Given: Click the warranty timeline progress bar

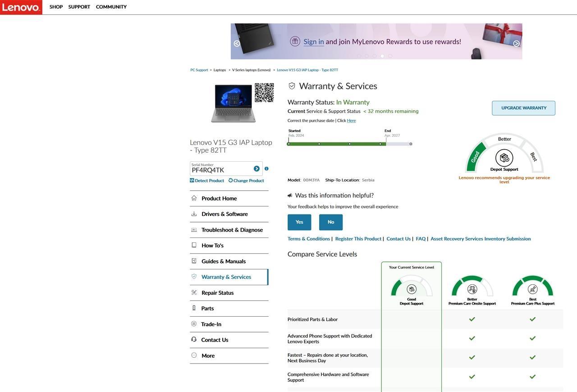Looking at the screenshot, I should point(350,144).
